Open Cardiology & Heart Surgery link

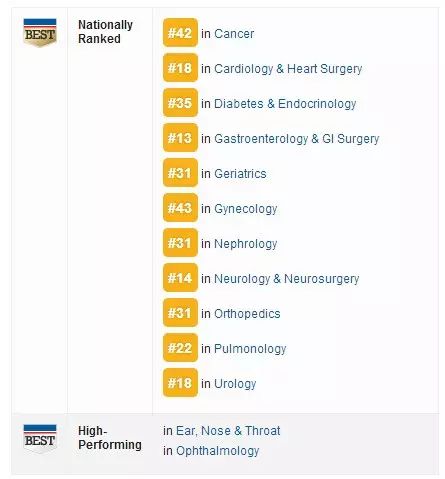point(288,69)
